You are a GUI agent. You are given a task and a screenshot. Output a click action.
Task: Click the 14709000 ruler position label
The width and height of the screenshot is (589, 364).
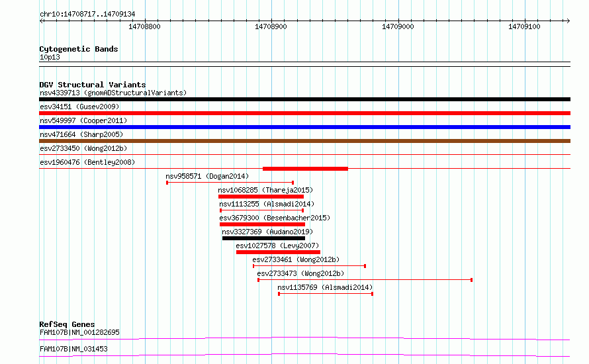tap(398, 26)
